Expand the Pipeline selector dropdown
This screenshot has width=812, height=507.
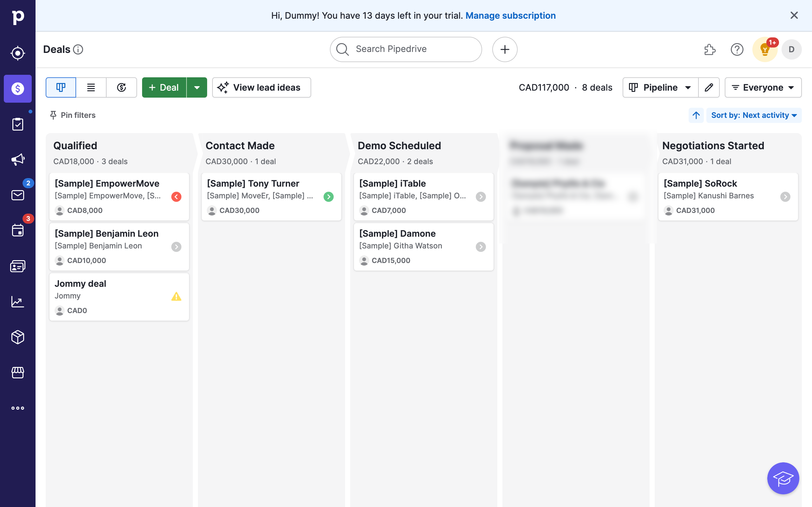(x=660, y=87)
